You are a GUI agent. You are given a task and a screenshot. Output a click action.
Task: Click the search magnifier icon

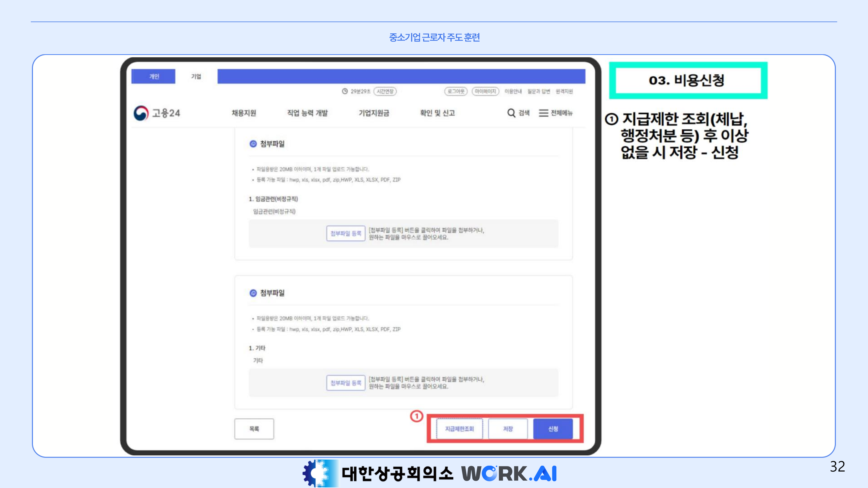(511, 113)
